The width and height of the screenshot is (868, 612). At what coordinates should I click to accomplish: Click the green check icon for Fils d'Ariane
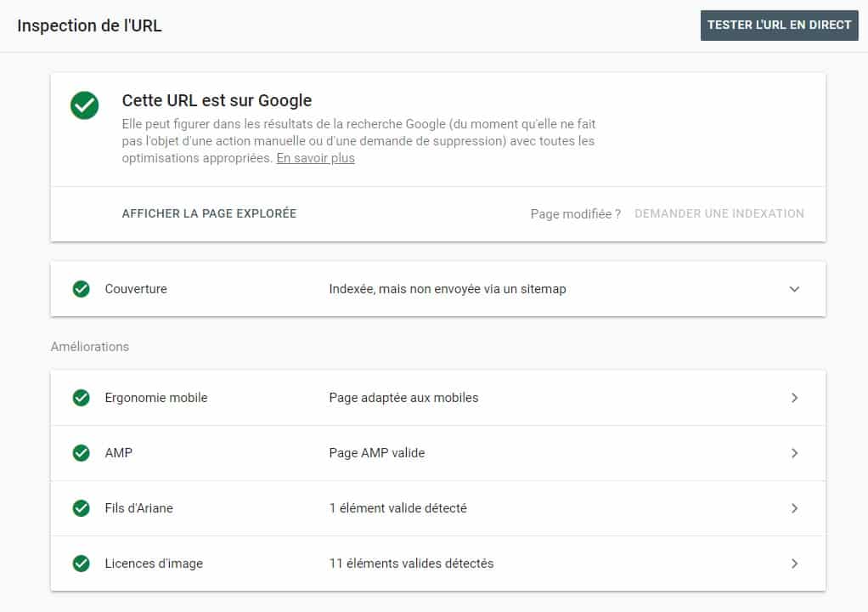coord(81,508)
